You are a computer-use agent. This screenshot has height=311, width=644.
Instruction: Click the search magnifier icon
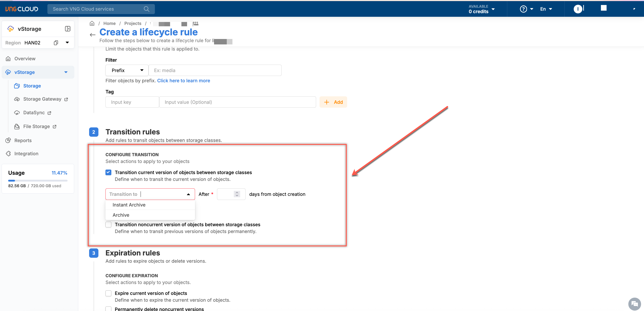tap(146, 9)
